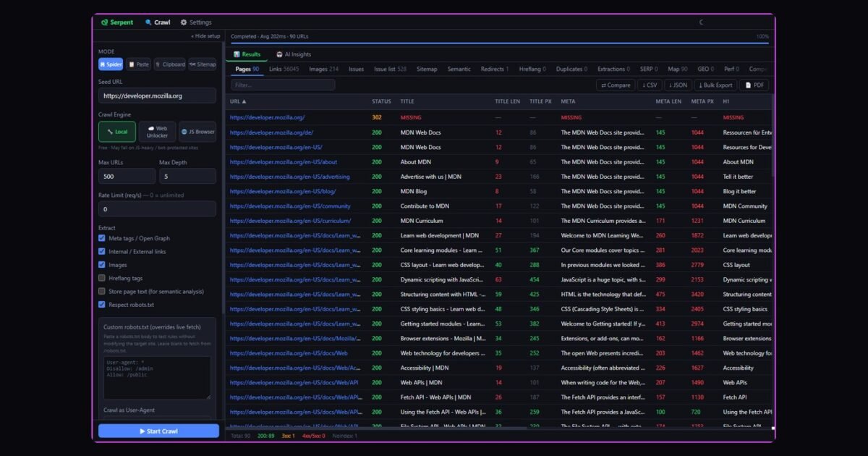
Task: Open the Crawl section in top bar
Action: pos(158,22)
